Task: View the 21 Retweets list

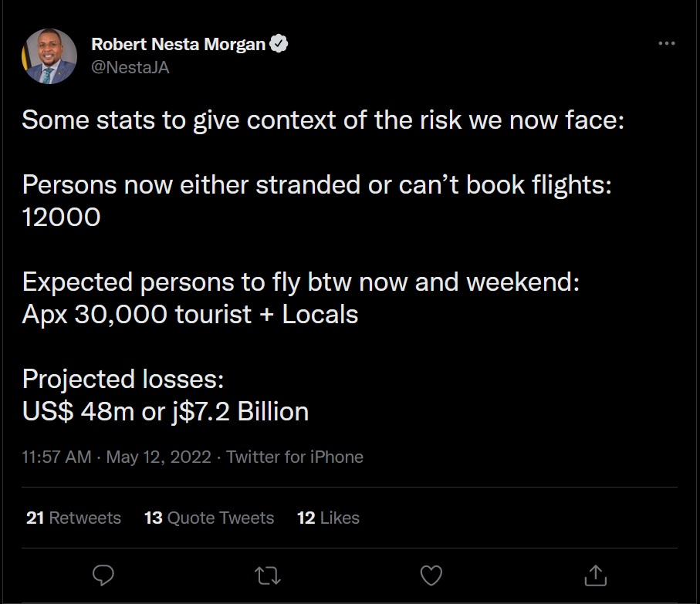Action: [73, 518]
